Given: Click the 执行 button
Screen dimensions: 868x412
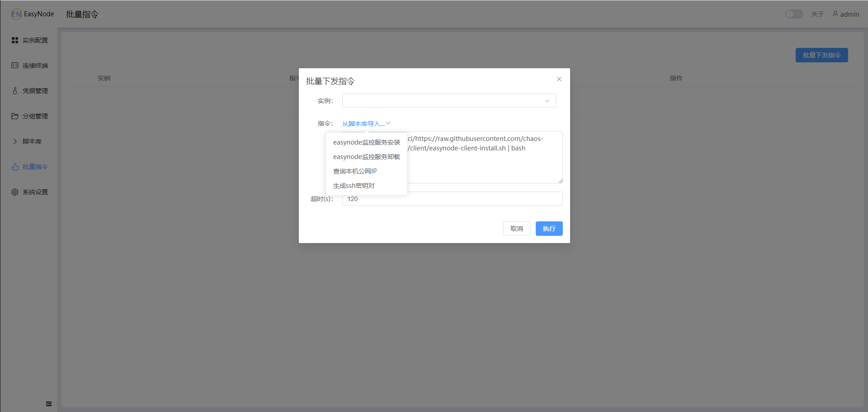Looking at the screenshot, I should click(549, 229).
